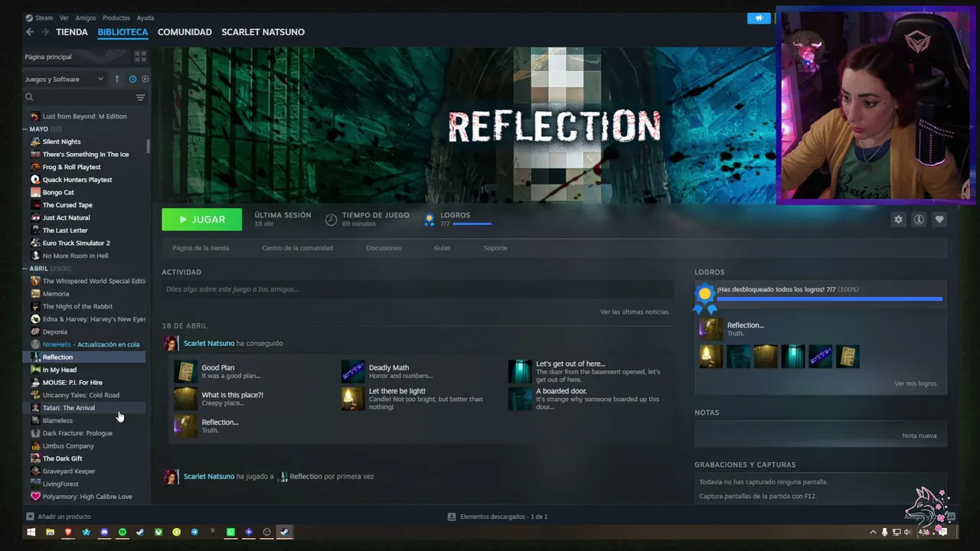Click the What is this place achievement icon
The width and height of the screenshot is (980, 551).
185,399
